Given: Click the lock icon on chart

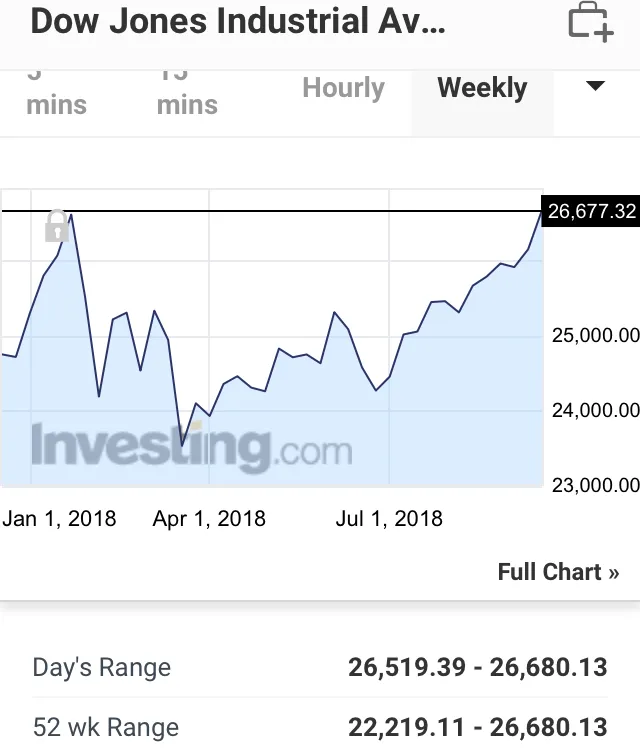Looking at the screenshot, I should pos(57,226).
